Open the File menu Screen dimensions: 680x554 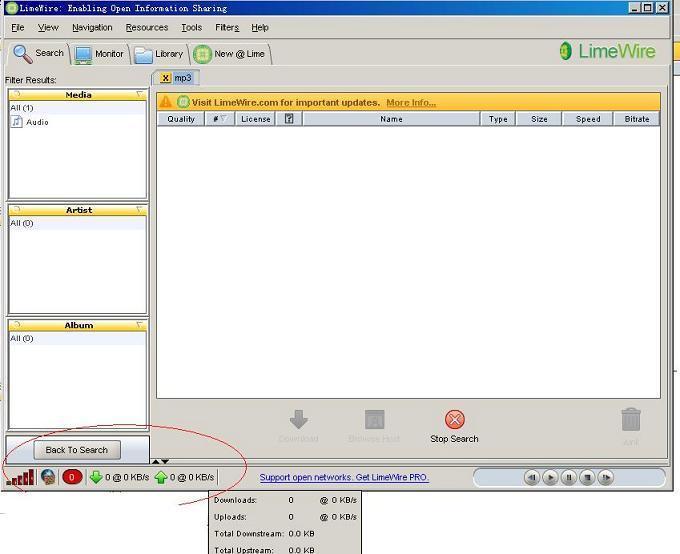point(18,27)
